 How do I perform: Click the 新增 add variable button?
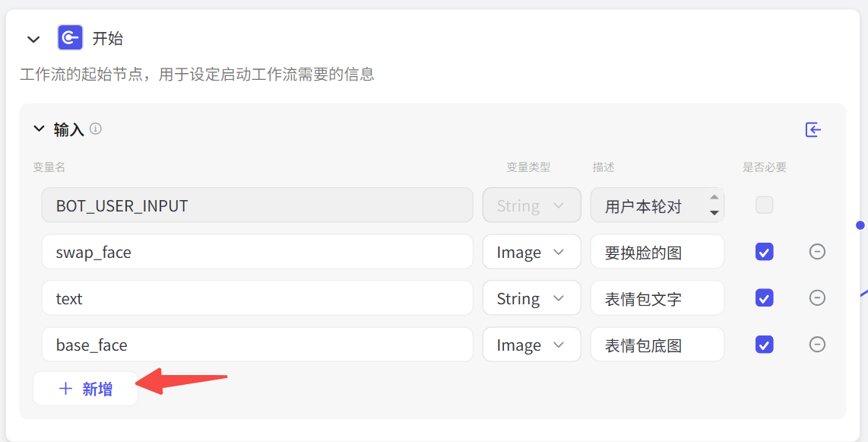[85, 389]
